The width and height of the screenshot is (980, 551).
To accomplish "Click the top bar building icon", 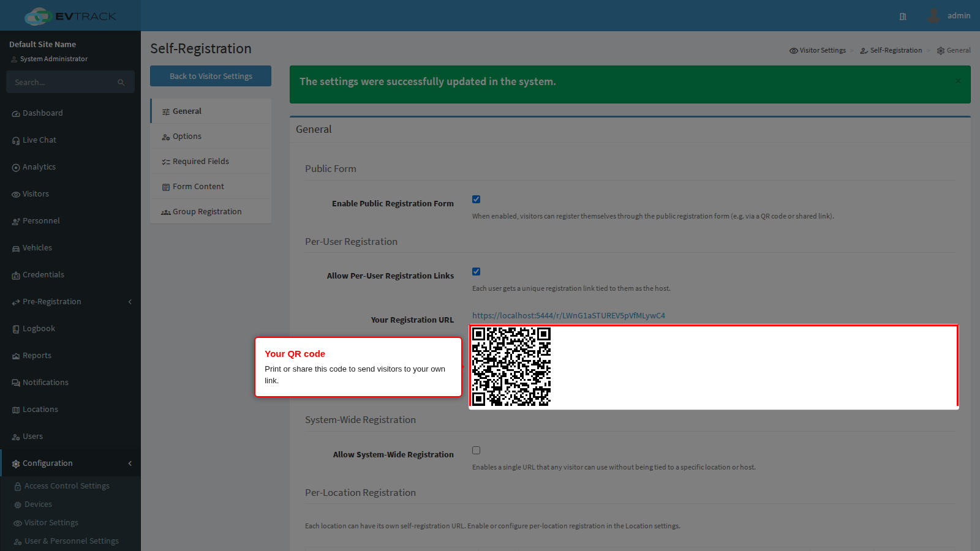I will (x=903, y=17).
